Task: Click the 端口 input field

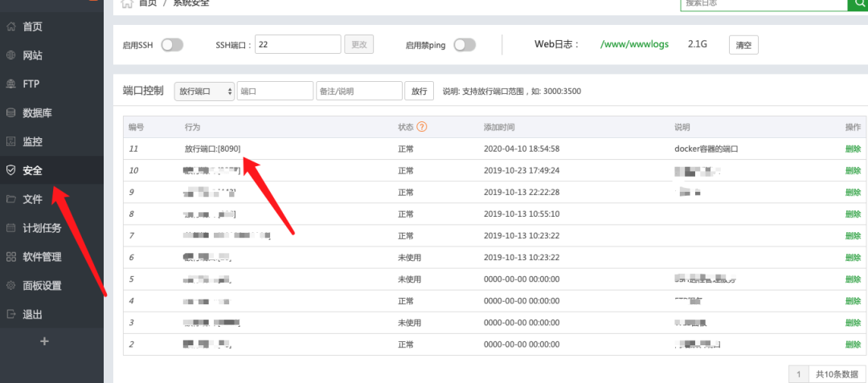Action: [275, 92]
